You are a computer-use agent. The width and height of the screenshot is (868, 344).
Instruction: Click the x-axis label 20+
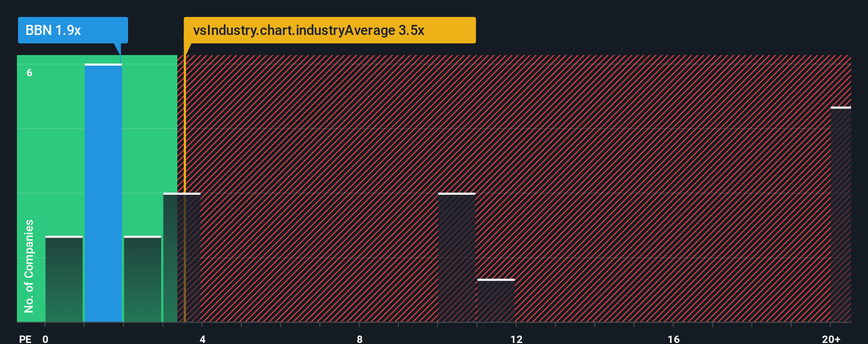tap(831, 339)
